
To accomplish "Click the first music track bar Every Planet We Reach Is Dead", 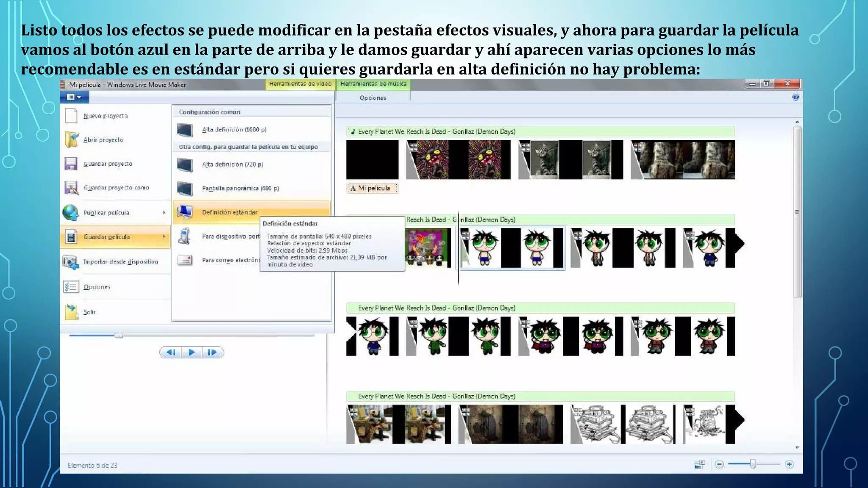I will [540, 131].
